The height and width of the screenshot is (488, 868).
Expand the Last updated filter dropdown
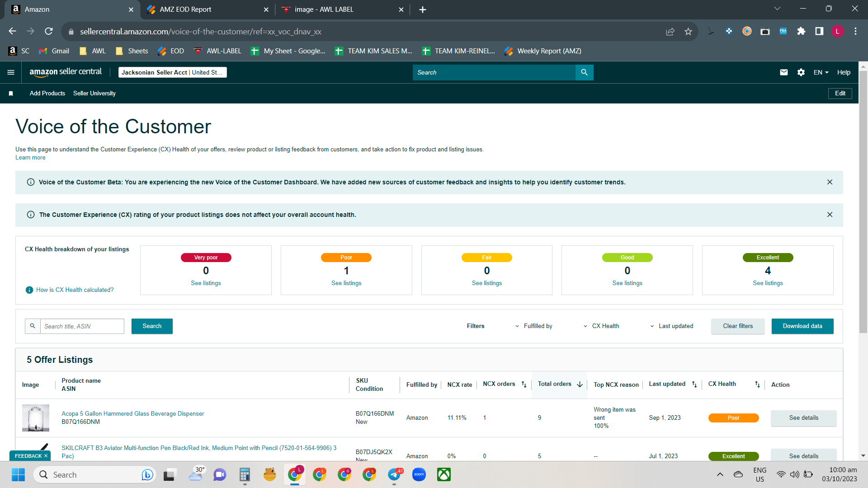click(671, 326)
